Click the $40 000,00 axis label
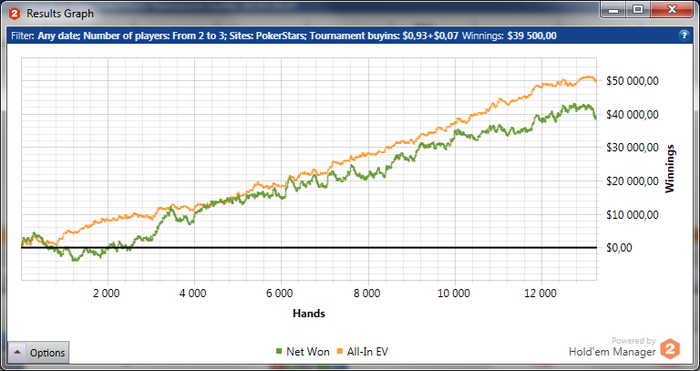 coord(633,114)
